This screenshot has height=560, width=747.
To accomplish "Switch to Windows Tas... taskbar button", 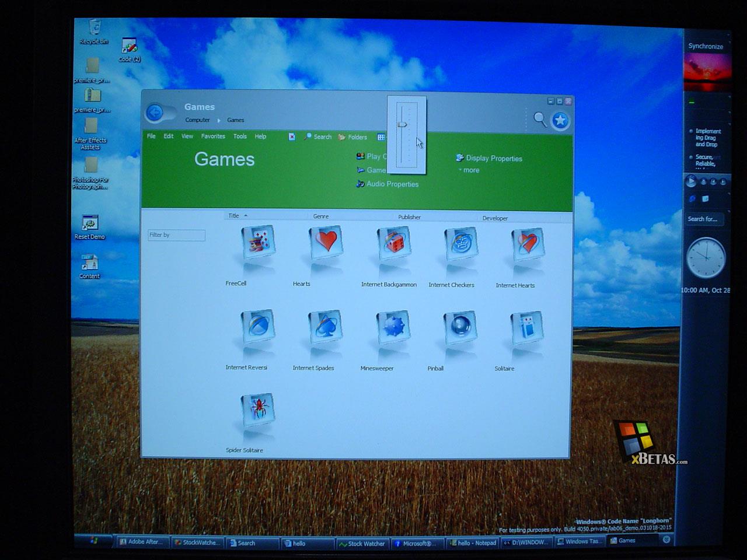I will [x=579, y=541].
